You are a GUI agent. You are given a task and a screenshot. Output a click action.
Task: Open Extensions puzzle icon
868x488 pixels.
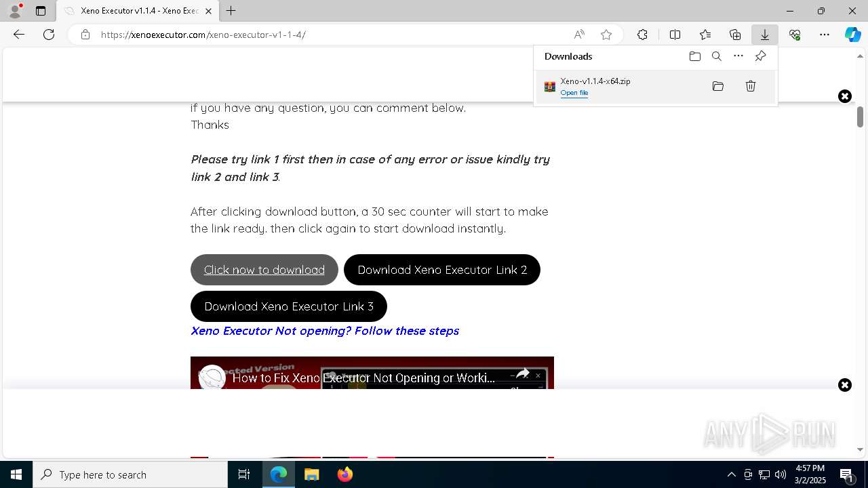[642, 35]
